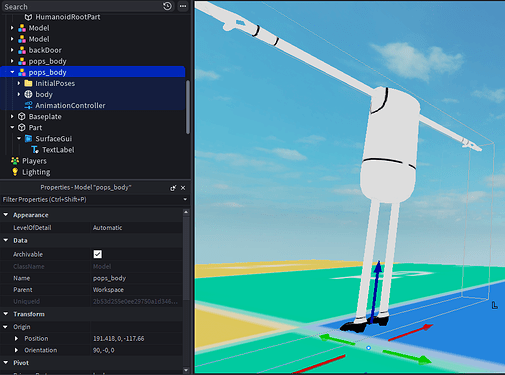
Task: Collapse the SurfaceGui node
Action: (x=19, y=139)
